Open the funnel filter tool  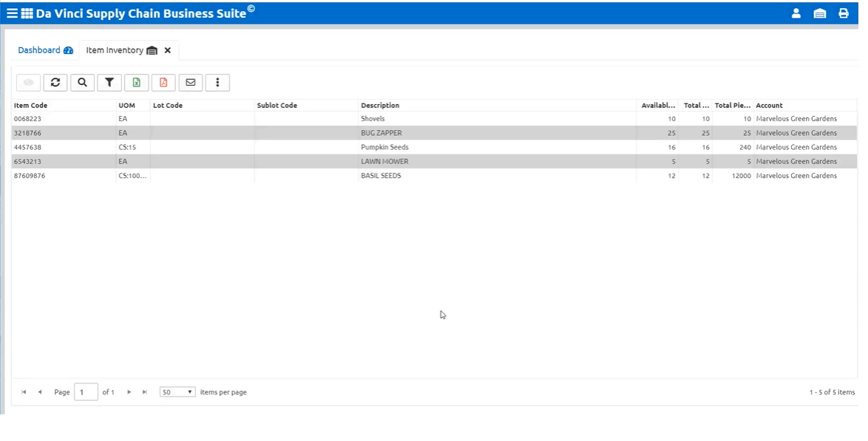[109, 83]
